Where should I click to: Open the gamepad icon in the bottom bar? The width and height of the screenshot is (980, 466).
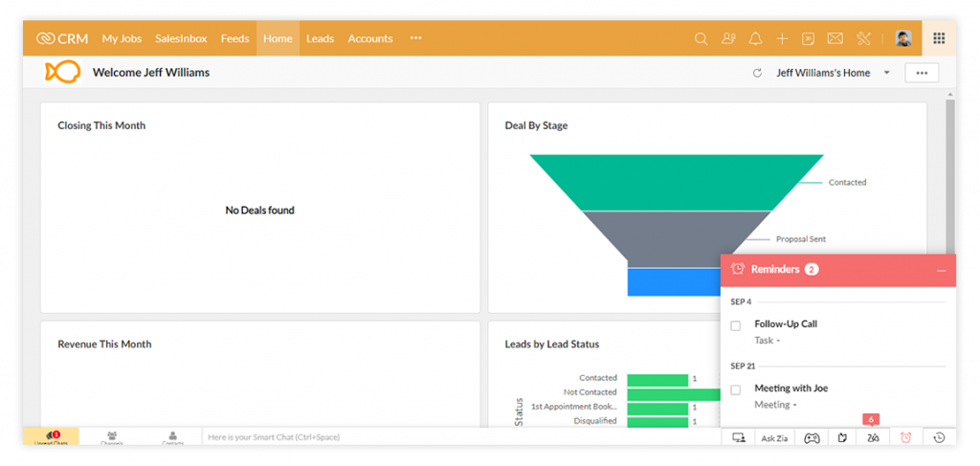coord(812,438)
